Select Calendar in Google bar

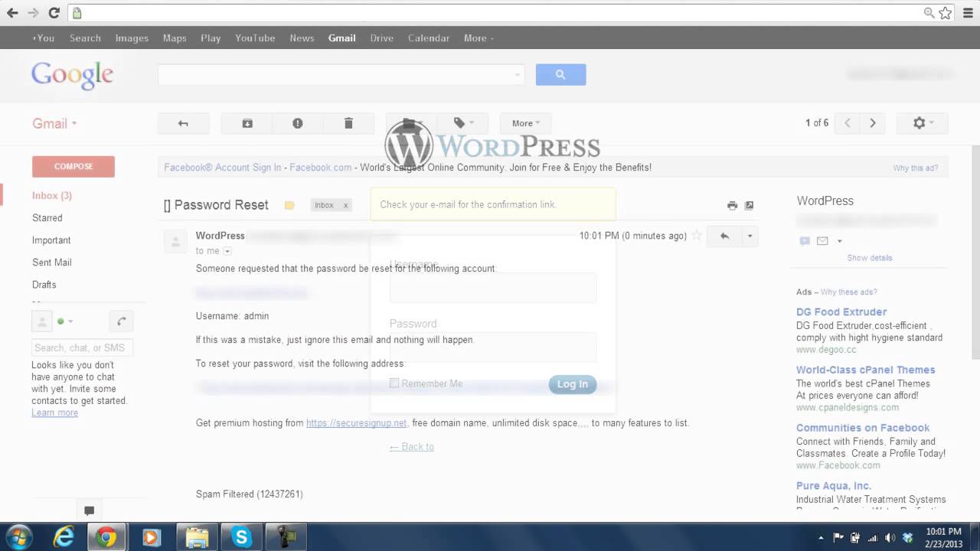(x=429, y=38)
